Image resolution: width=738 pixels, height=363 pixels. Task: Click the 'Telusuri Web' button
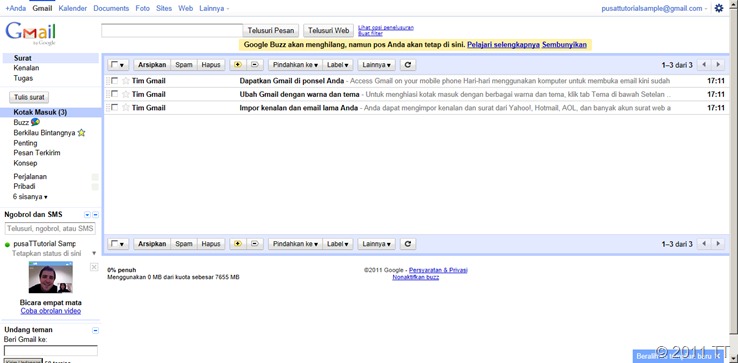[x=328, y=31]
